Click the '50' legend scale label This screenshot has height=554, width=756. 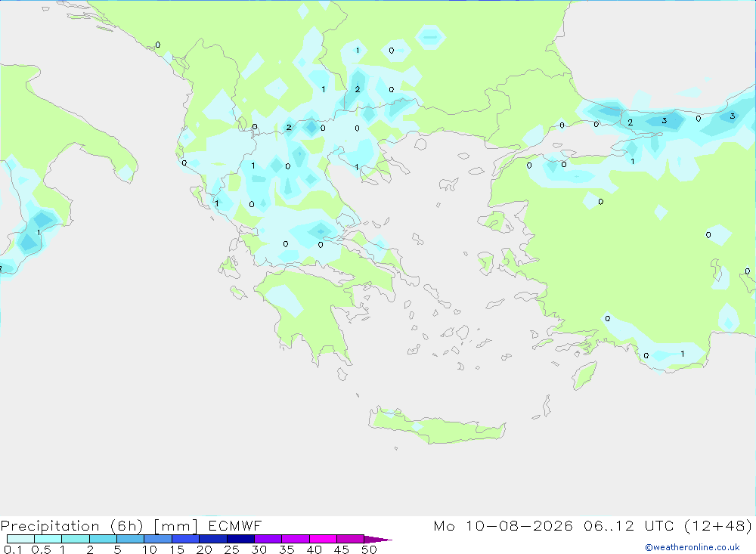(369, 549)
